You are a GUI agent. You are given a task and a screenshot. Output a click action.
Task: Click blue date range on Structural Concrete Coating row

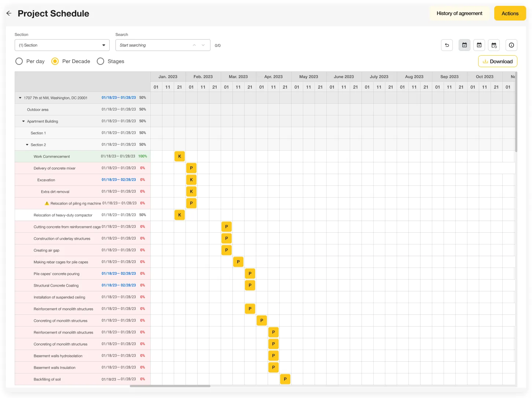pyautogui.click(x=119, y=285)
